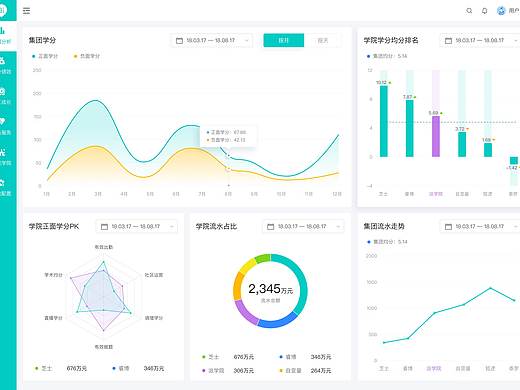Click the round logo atop the sidebar

[x=3, y=10]
